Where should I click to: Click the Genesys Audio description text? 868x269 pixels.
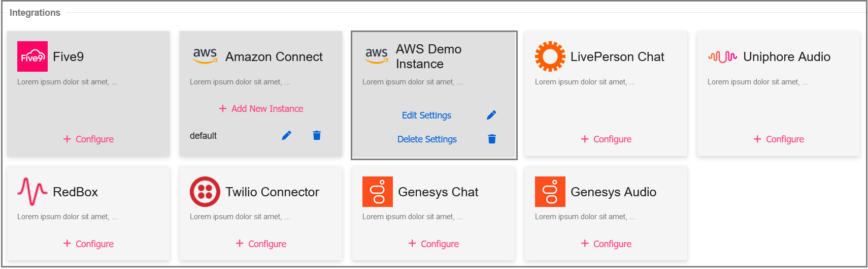pos(585,217)
